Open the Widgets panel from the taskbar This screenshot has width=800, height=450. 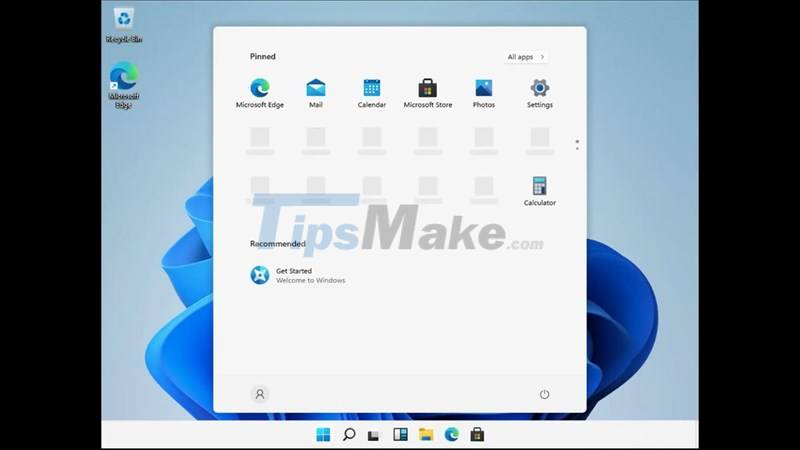(400, 435)
